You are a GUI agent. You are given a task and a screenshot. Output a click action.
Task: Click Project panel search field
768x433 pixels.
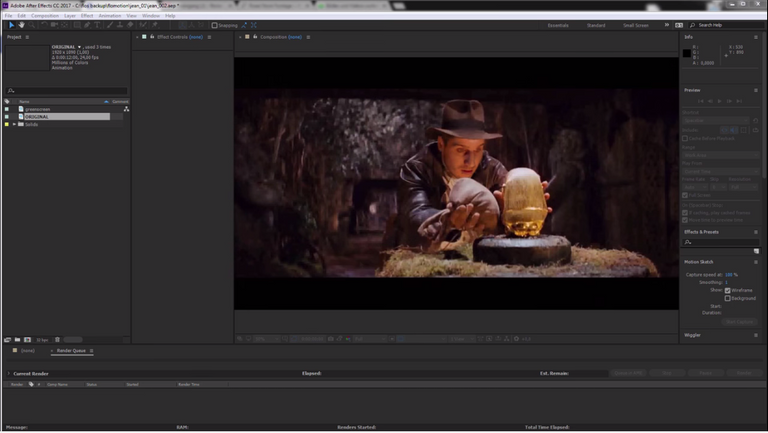click(67, 91)
